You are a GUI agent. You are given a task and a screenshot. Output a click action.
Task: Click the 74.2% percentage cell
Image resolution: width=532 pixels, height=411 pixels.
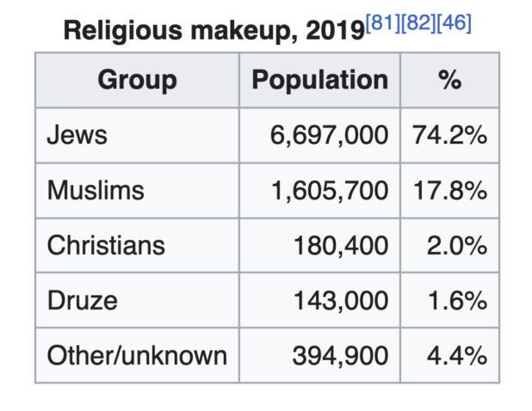click(450, 136)
